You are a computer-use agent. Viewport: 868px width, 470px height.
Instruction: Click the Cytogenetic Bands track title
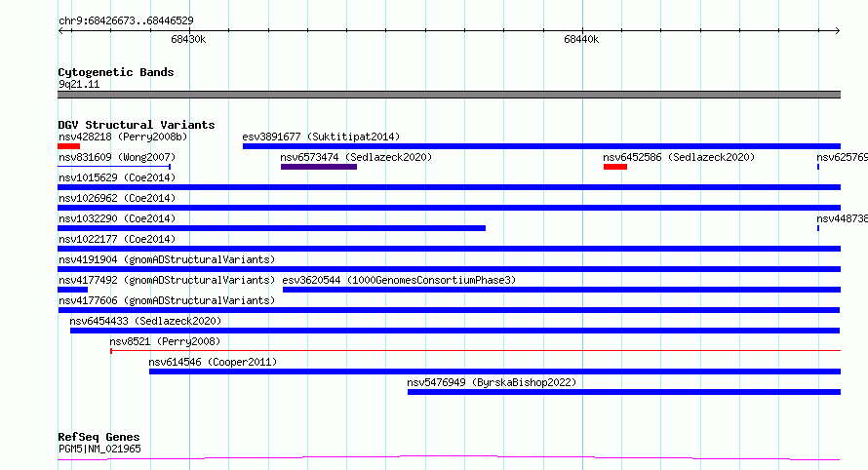[x=116, y=72]
